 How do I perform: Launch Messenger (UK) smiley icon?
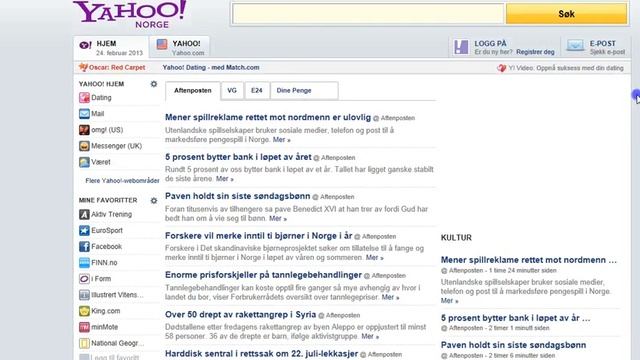[84, 146]
